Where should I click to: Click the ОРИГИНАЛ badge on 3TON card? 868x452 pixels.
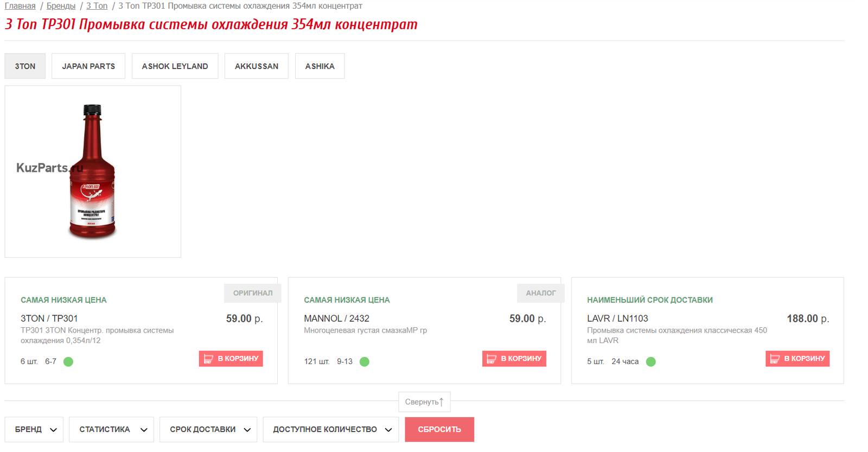tap(253, 293)
